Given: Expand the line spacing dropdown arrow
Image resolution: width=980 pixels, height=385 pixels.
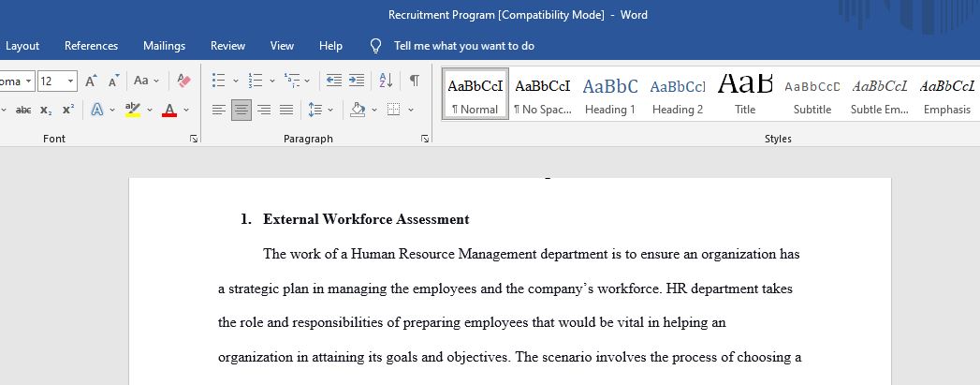Looking at the screenshot, I should (x=330, y=110).
